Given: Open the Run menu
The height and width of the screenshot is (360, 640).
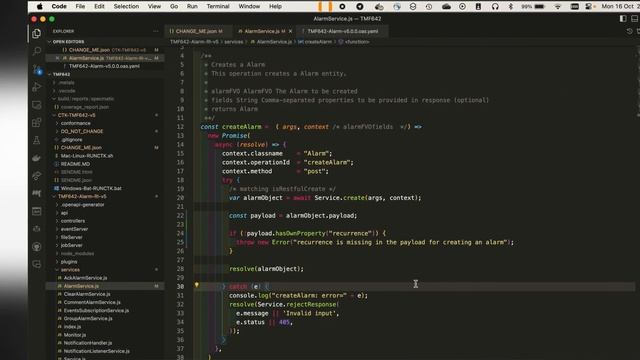Looking at the screenshot, I should [x=192, y=7].
